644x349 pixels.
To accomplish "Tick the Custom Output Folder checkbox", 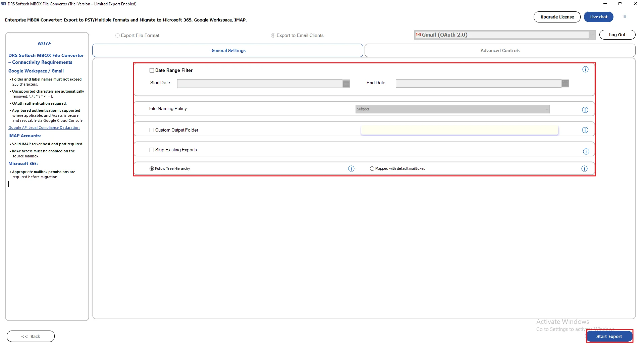I will 152,130.
